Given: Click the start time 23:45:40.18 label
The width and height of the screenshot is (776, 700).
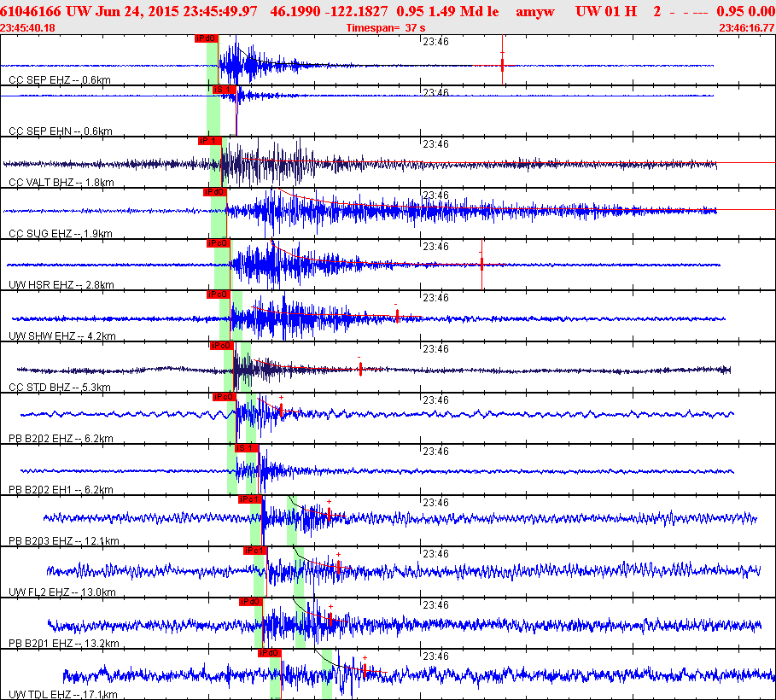Looking at the screenshot, I should click(x=29, y=28).
